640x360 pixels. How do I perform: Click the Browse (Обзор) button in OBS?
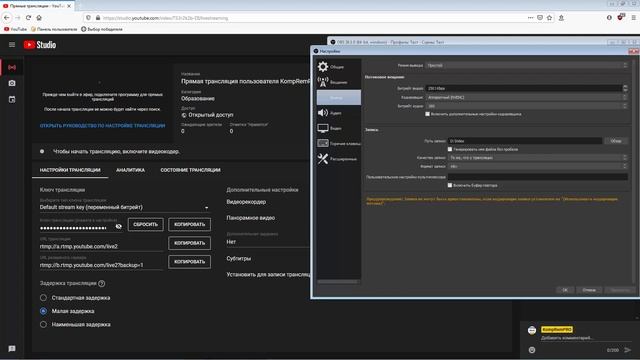pyautogui.click(x=616, y=141)
